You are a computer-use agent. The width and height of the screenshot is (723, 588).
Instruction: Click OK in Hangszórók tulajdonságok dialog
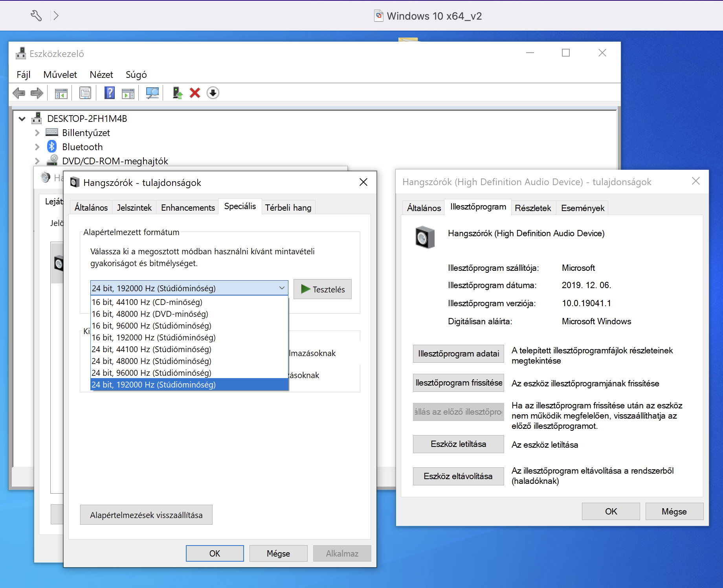tap(215, 553)
